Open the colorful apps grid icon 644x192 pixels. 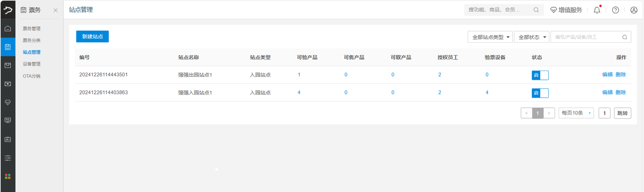coord(8,176)
